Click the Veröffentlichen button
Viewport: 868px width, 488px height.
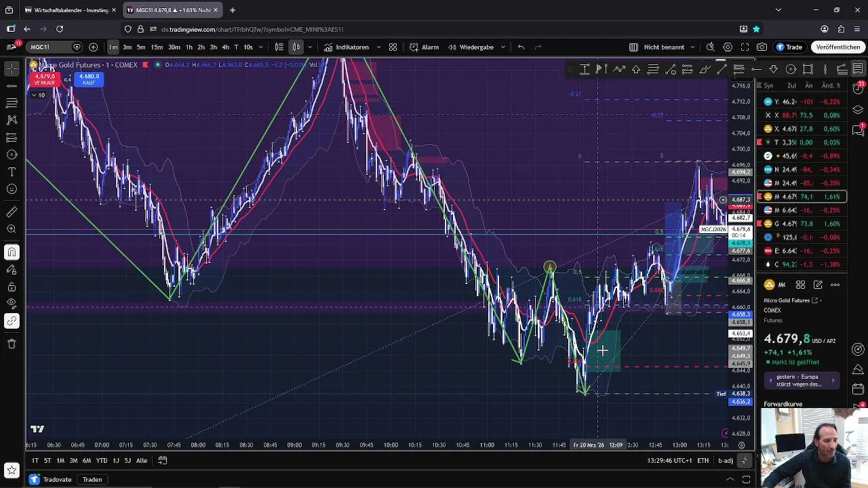838,47
